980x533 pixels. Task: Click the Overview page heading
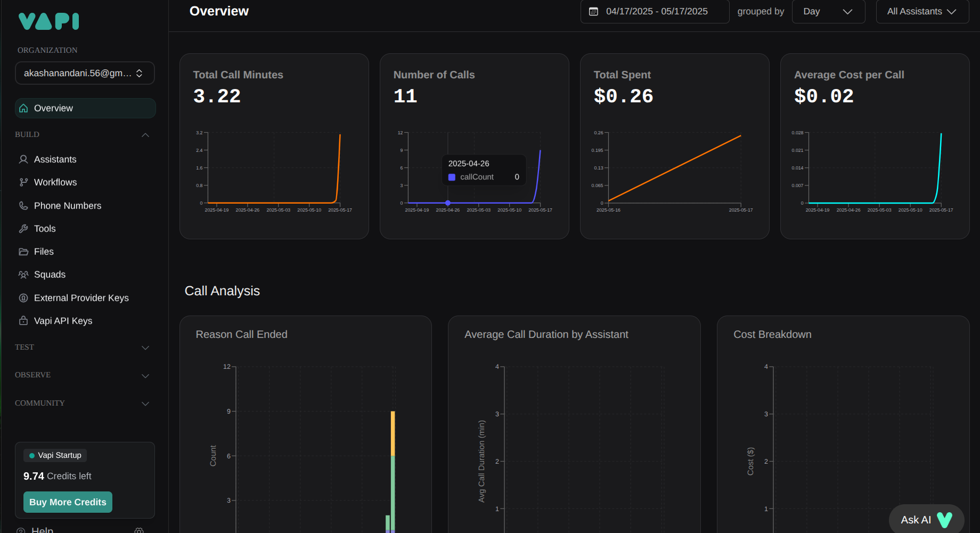click(x=219, y=11)
